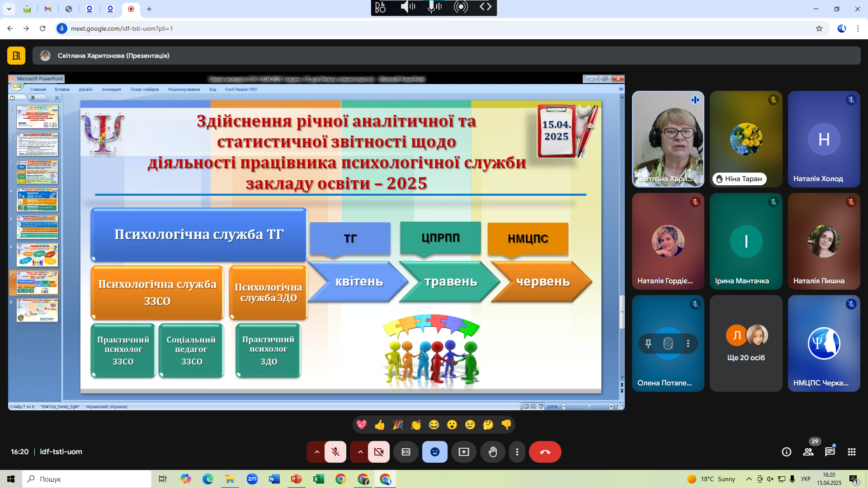The height and width of the screenshot is (488, 868).
Task: Unmute the microphone in Meet controls
Action: click(x=335, y=452)
